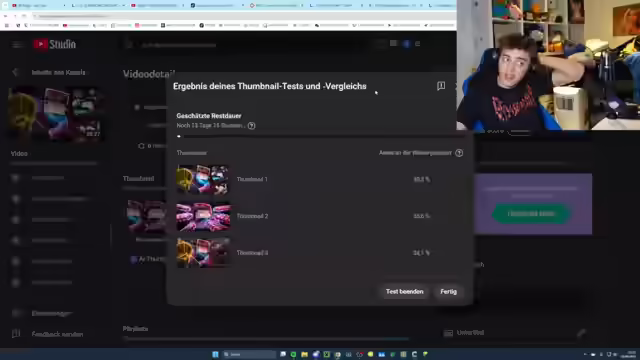Open File Explorer from the taskbar
The image size is (640, 360).
click(304, 354)
